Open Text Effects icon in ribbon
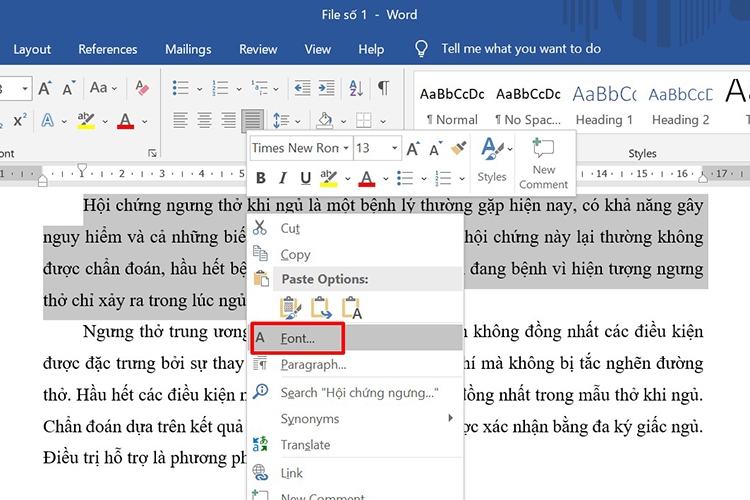The width and height of the screenshot is (750, 500). point(47,120)
